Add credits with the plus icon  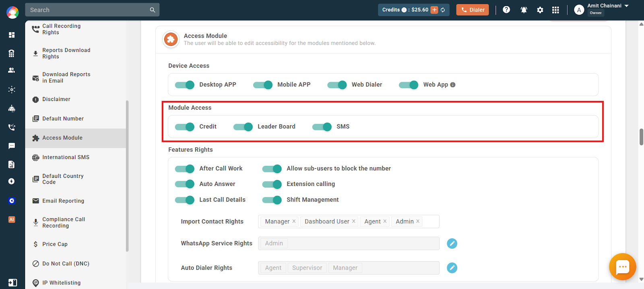434,10
